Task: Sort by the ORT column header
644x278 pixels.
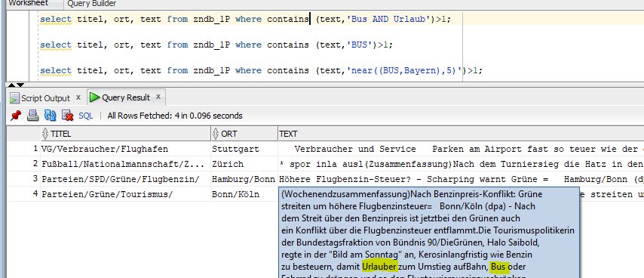Action: click(x=244, y=134)
